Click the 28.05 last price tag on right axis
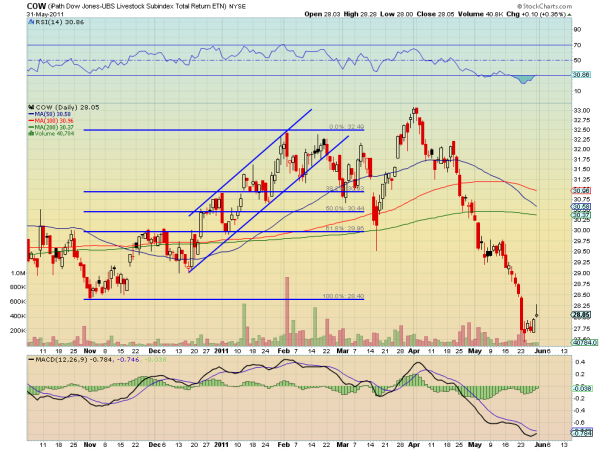 (x=582, y=315)
